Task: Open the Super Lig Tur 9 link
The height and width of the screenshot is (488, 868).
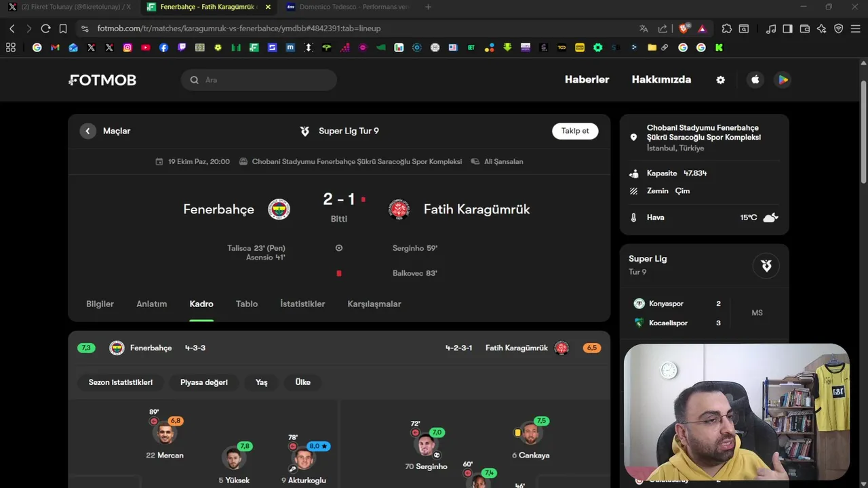Action: (339, 131)
